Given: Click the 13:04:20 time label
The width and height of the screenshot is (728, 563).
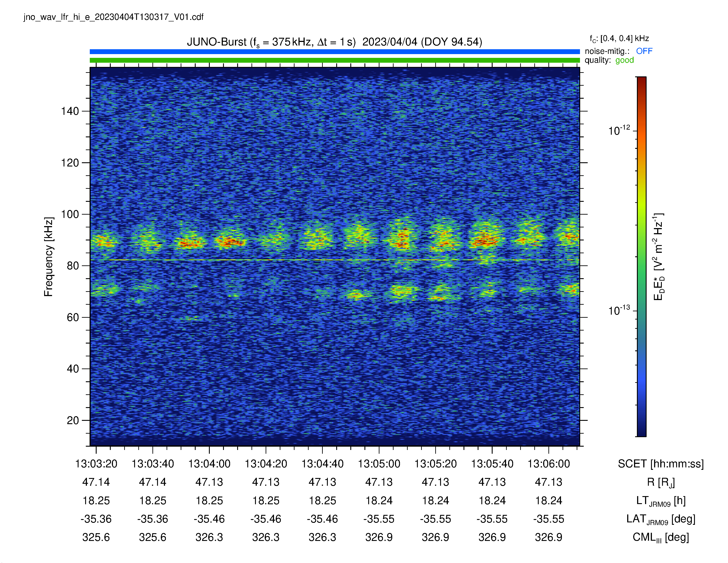Looking at the screenshot, I should click(x=266, y=464).
